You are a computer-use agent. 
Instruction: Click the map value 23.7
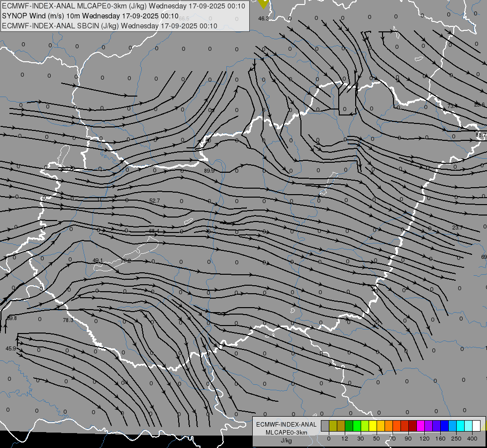tap(457, 227)
